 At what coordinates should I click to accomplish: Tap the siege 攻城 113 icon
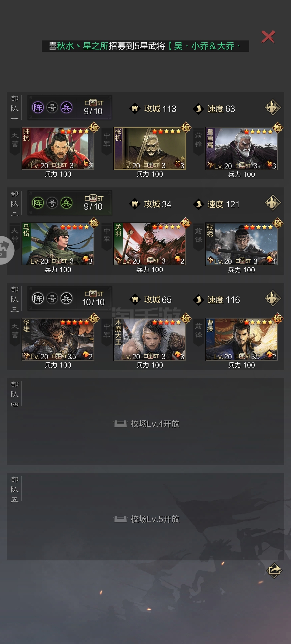[x=135, y=109]
